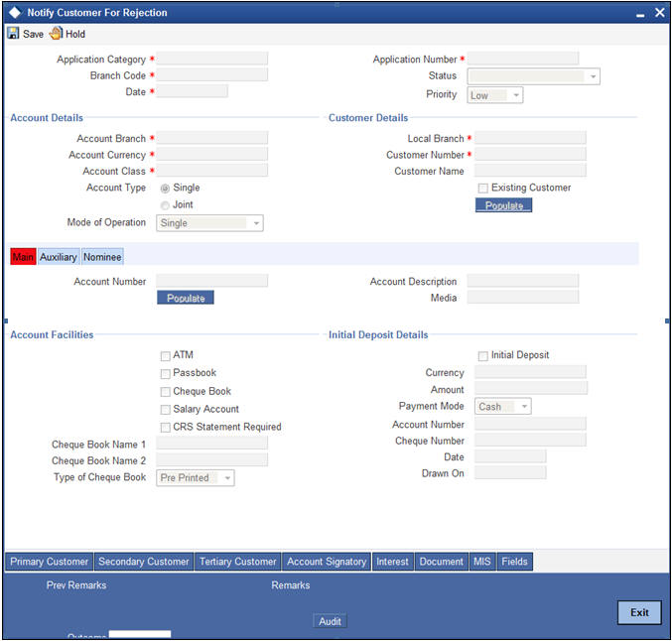672x641 pixels.
Task: Click the Cheque Book Name 1 field
Action: tap(212, 444)
